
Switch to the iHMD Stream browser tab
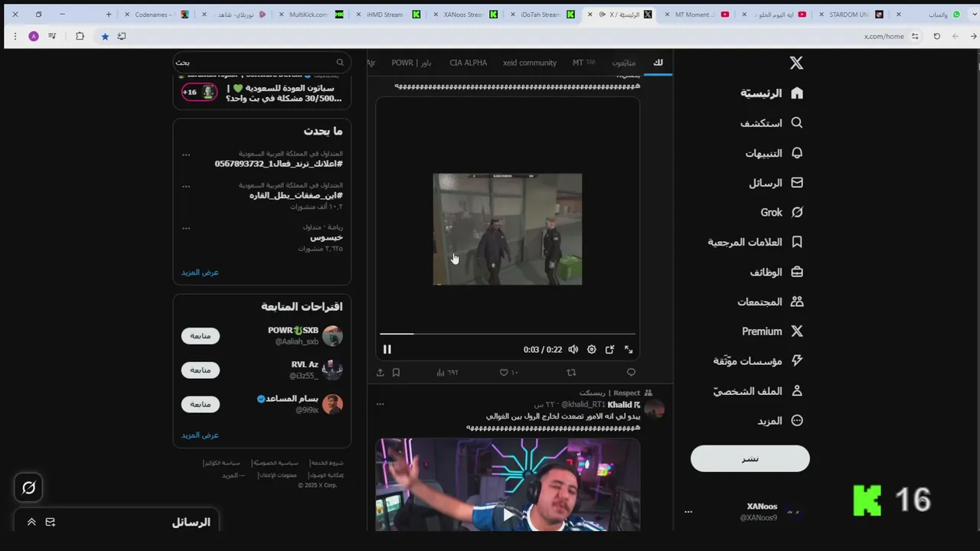click(390, 15)
